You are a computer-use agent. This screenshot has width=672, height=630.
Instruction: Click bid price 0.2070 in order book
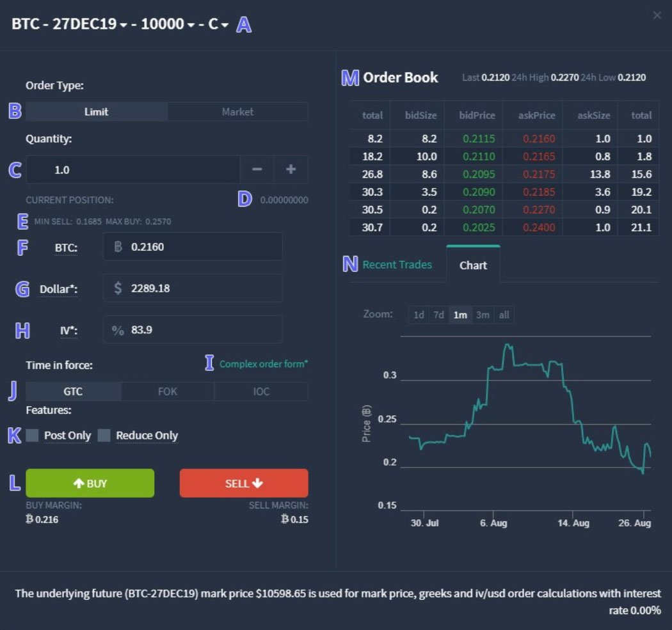[479, 210]
